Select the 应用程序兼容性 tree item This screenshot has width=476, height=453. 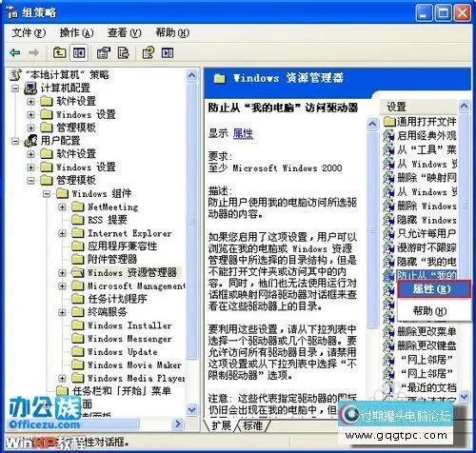(123, 246)
